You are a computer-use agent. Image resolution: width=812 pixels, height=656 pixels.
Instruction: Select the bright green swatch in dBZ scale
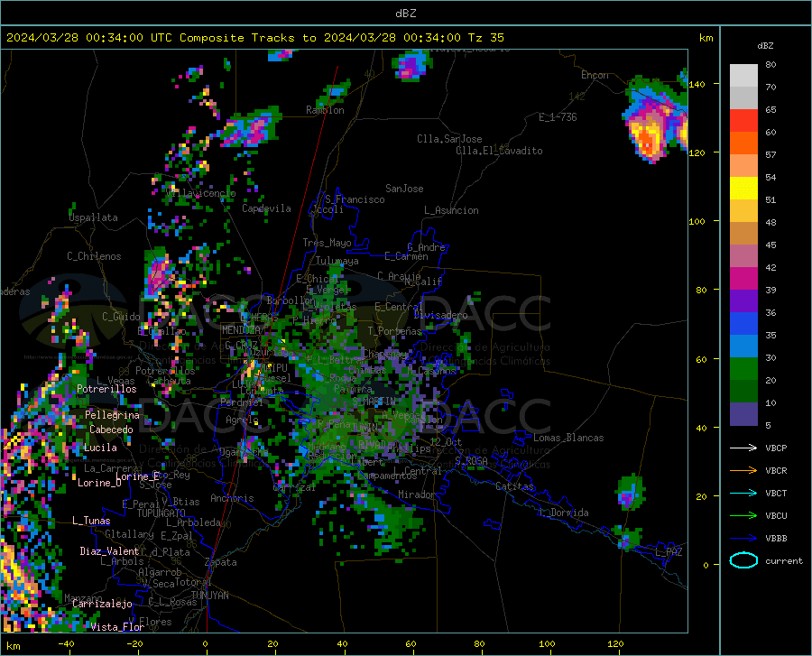(743, 369)
